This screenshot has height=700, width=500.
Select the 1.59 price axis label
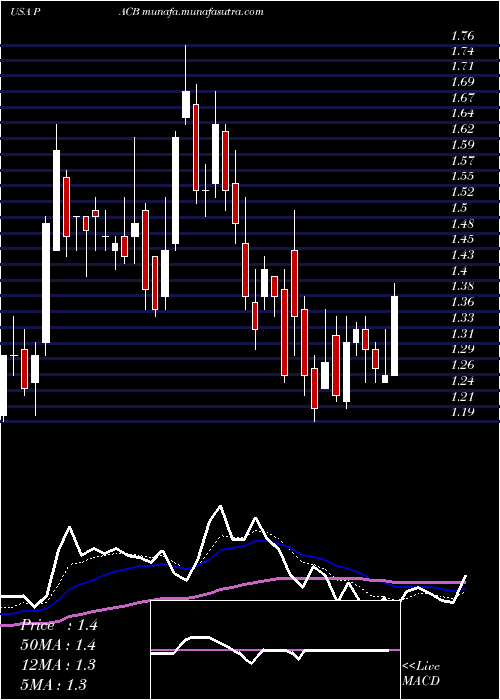tap(462, 145)
